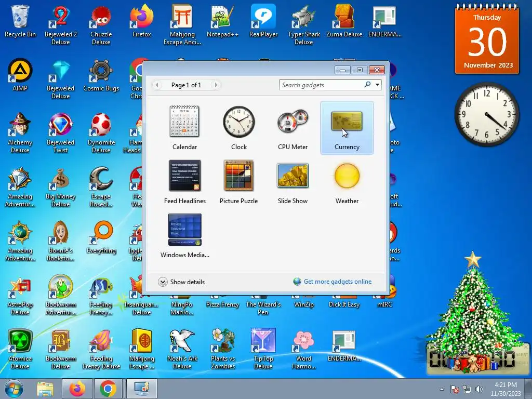This screenshot has height=399, width=532.
Task: Open the Recycle Bin icon
Action: (20, 21)
